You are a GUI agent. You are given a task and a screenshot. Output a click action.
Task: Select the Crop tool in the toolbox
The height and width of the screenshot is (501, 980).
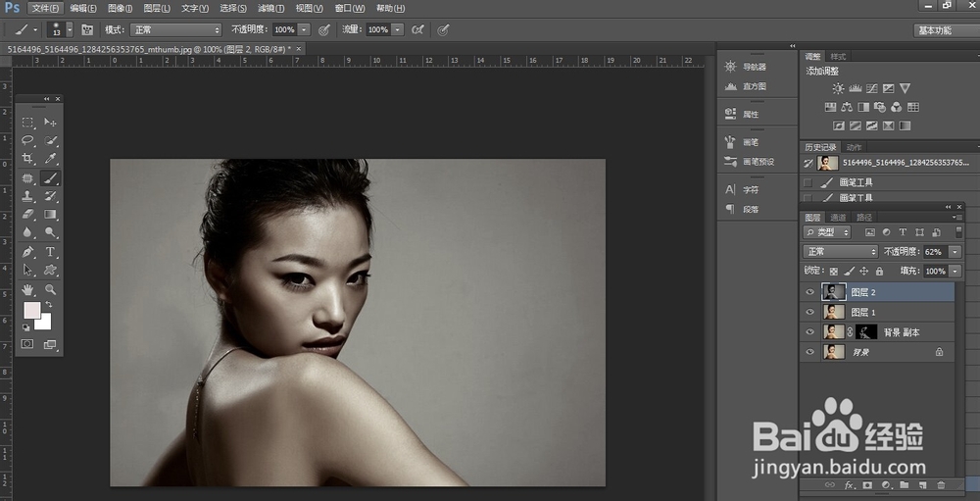27,159
